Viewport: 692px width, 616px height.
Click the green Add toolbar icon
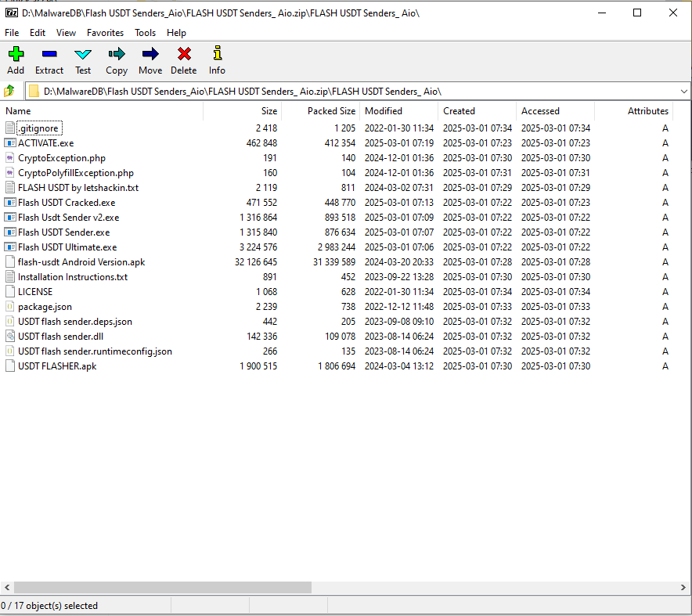click(16, 54)
